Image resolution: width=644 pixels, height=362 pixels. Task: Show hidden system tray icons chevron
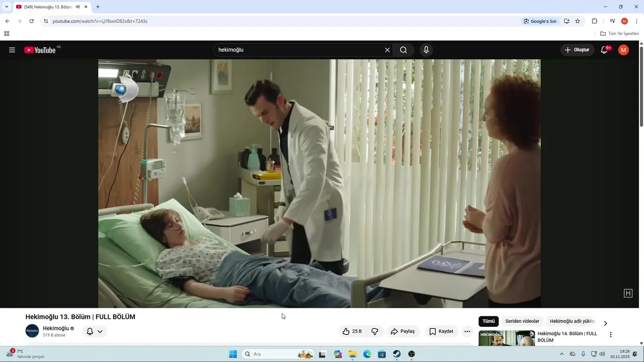tap(561, 354)
